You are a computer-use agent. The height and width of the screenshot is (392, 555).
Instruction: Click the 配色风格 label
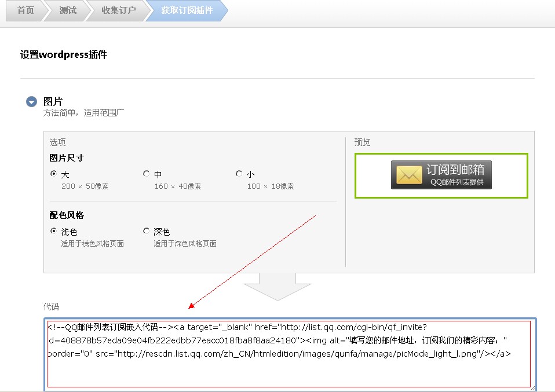[x=67, y=215]
